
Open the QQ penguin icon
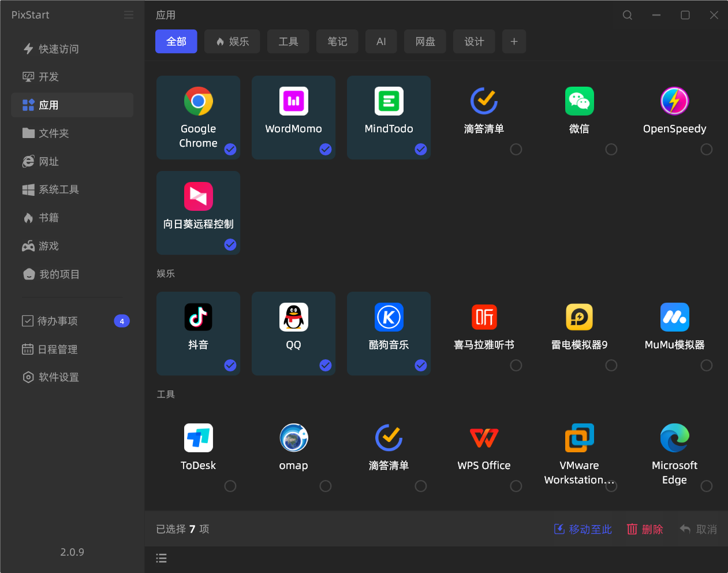coord(293,317)
